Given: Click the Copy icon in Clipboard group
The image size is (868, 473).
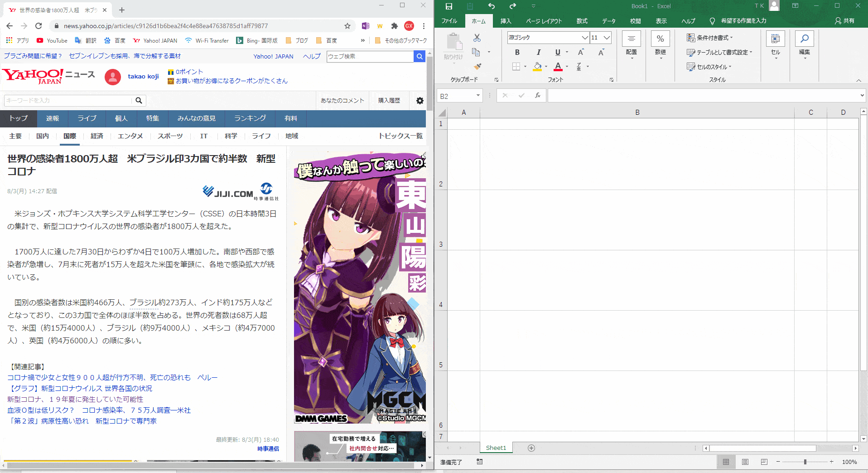Looking at the screenshot, I should click(476, 52).
